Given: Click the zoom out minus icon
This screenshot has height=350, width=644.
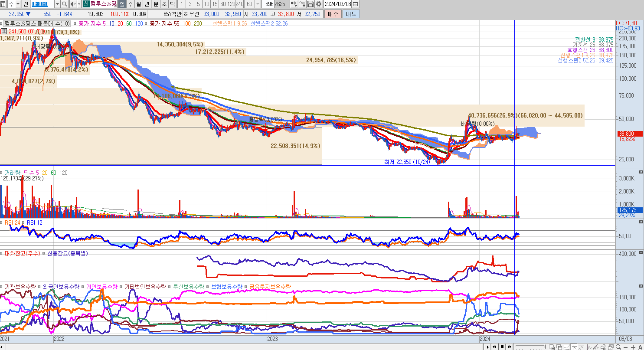Looking at the screenshot, I should (626, 347).
